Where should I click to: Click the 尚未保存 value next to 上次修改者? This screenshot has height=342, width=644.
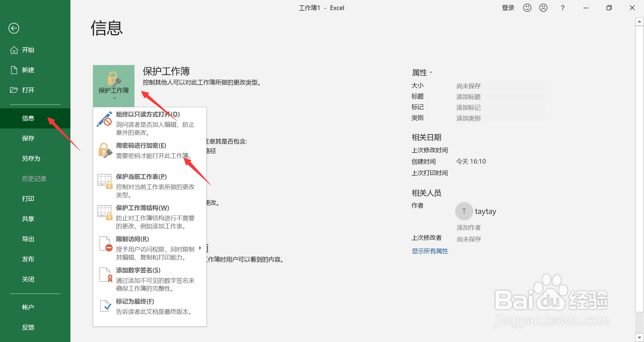[x=469, y=239]
